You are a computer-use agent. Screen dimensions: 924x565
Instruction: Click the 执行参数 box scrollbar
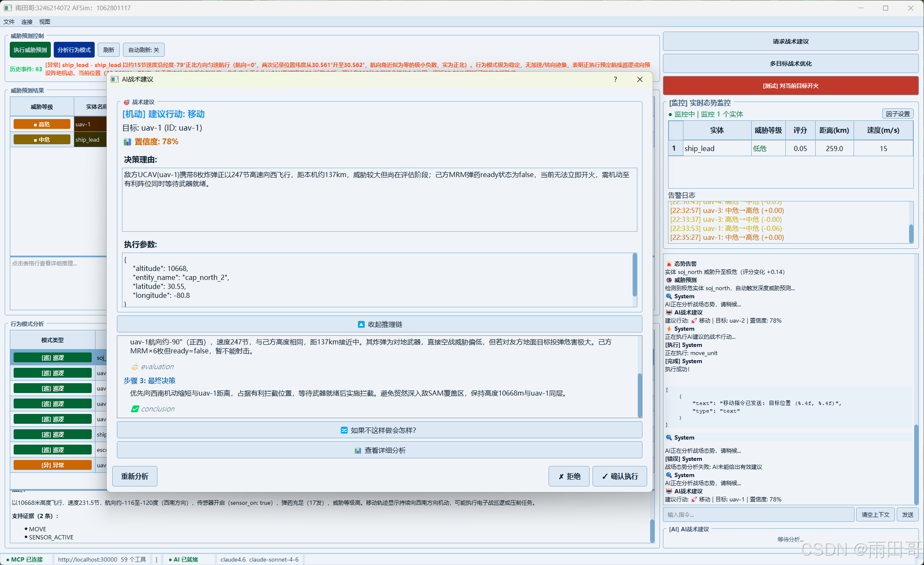pyautogui.click(x=634, y=275)
